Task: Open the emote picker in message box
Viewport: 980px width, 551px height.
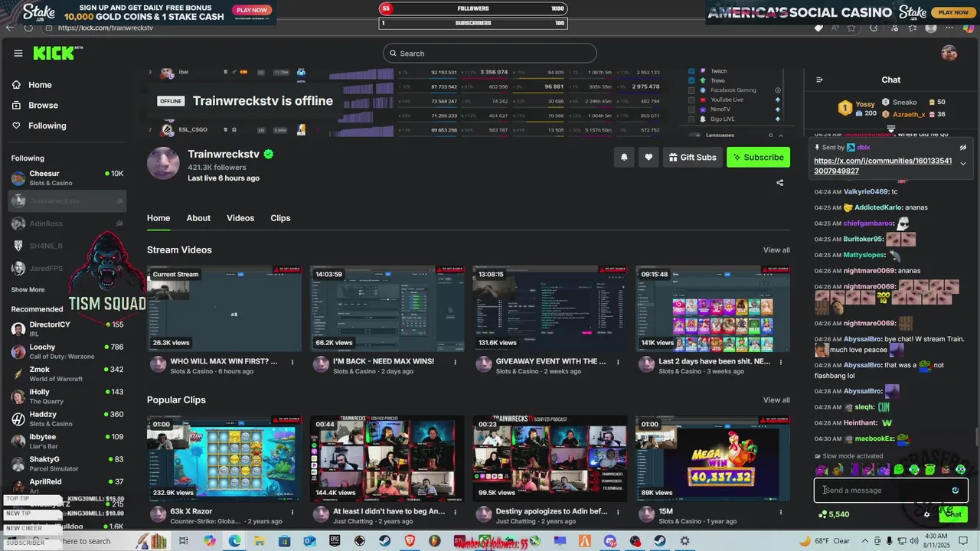Action: pyautogui.click(x=955, y=491)
